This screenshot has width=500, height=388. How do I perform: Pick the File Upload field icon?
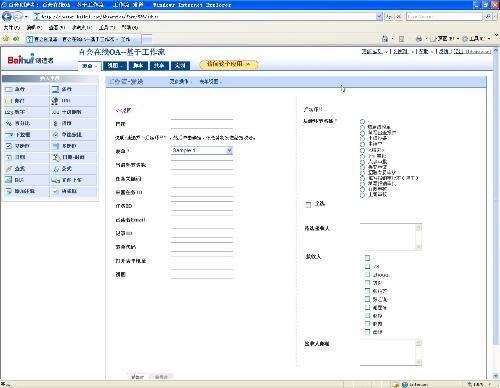pyautogui.click(x=55, y=180)
